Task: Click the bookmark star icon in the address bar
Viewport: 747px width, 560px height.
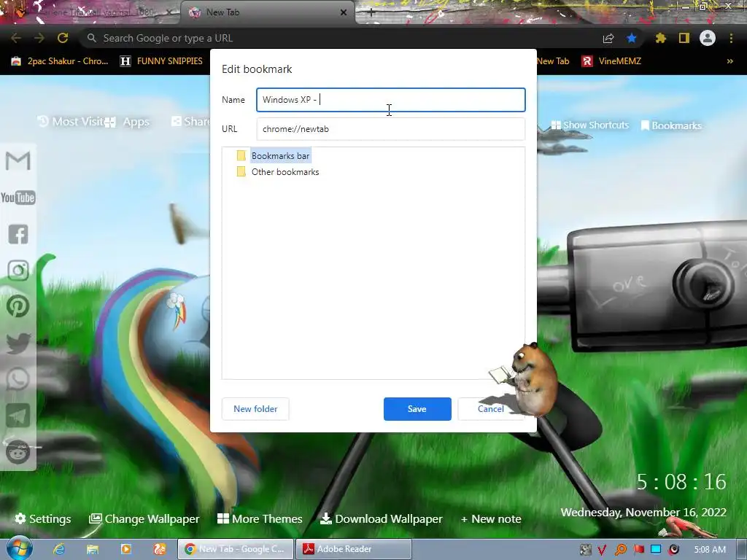Action: coord(632,38)
